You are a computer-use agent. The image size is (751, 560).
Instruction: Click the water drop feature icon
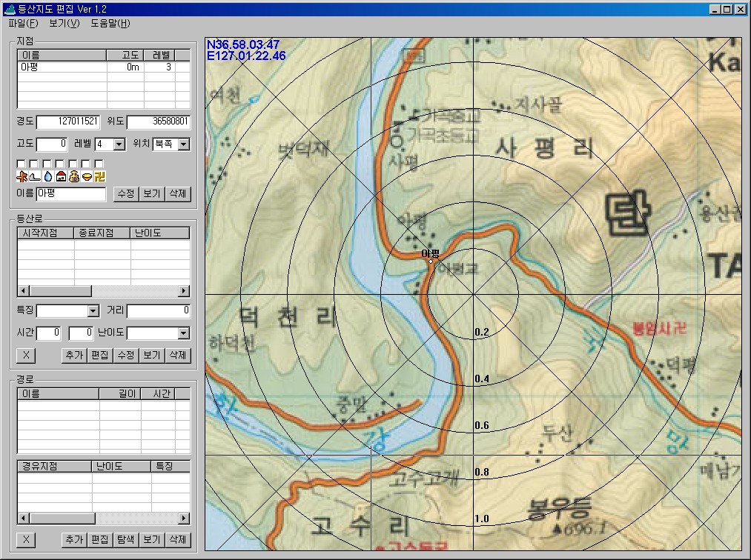tap(48, 176)
